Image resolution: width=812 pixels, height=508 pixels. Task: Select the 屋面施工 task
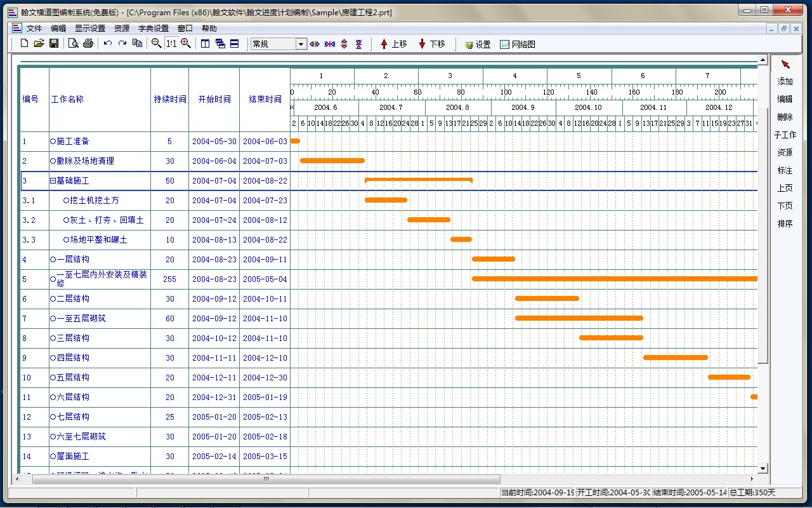click(73, 457)
